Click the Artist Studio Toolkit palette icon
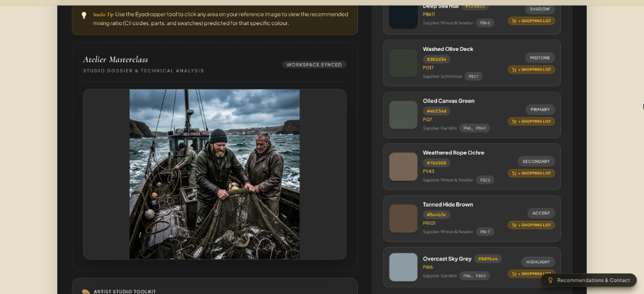Image resolution: width=644 pixels, height=294 pixels. coord(86,291)
